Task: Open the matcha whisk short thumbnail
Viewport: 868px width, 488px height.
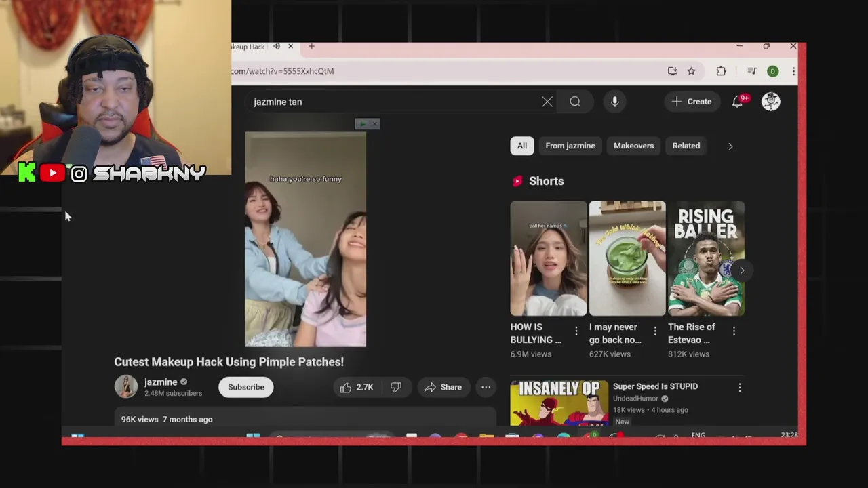Action: 627,258
